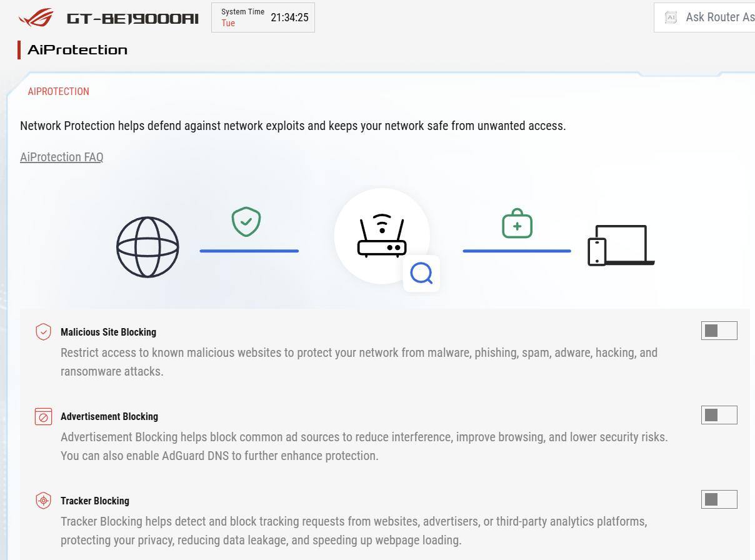Click the Advertisement Blocking icon

pyautogui.click(x=43, y=416)
